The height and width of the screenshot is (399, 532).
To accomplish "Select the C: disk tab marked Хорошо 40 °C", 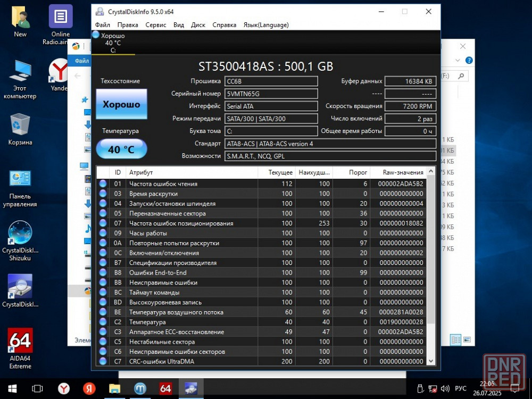I will pyautogui.click(x=113, y=43).
